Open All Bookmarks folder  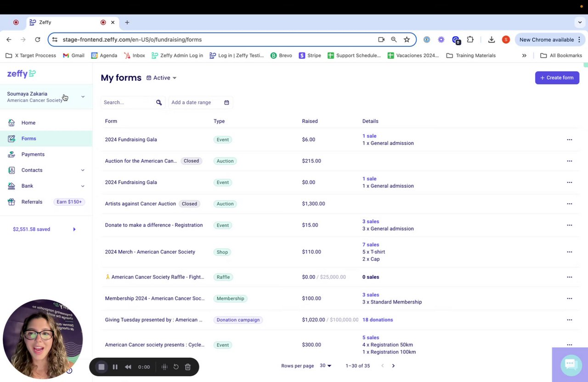click(x=561, y=56)
